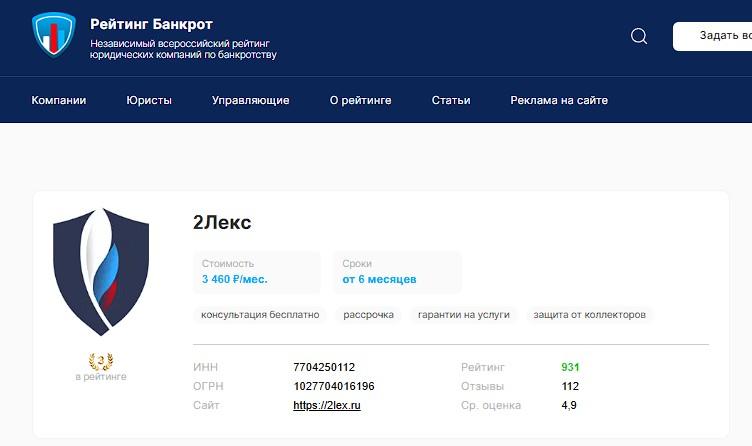Click the laurel wreath rank badge
Screen dimensions: 752x446
(101, 361)
